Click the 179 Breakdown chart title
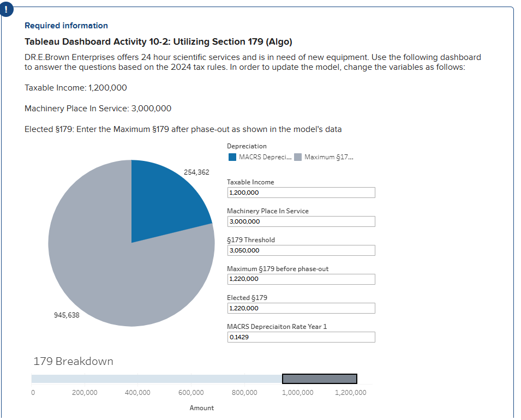 [73, 361]
